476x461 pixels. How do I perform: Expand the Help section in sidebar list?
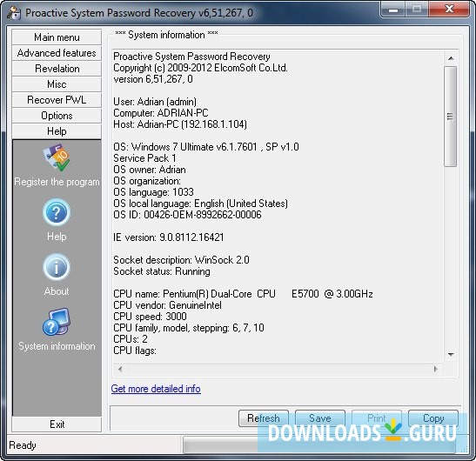pyautogui.click(x=57, y=131)
